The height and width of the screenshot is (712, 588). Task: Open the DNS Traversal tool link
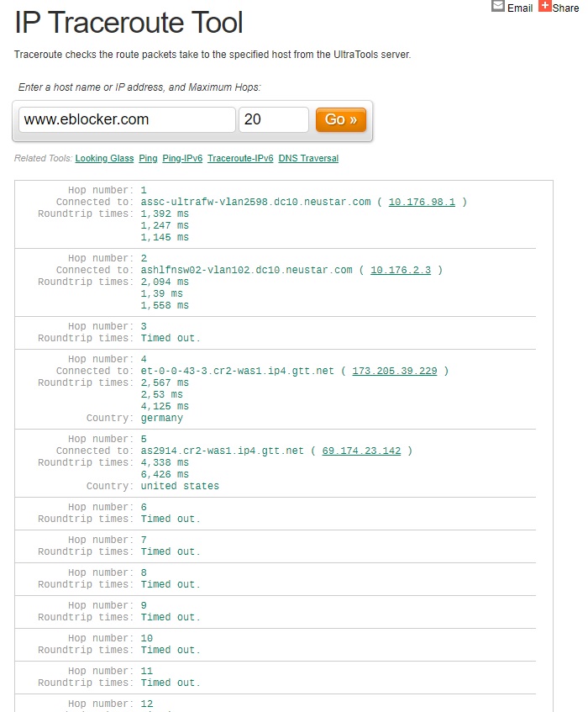coord(308,158)
